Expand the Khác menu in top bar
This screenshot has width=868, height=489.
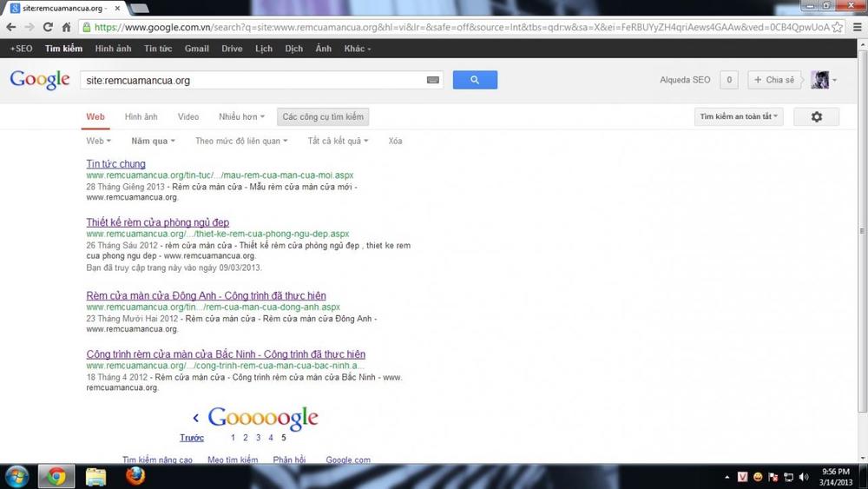coord(357,49)
